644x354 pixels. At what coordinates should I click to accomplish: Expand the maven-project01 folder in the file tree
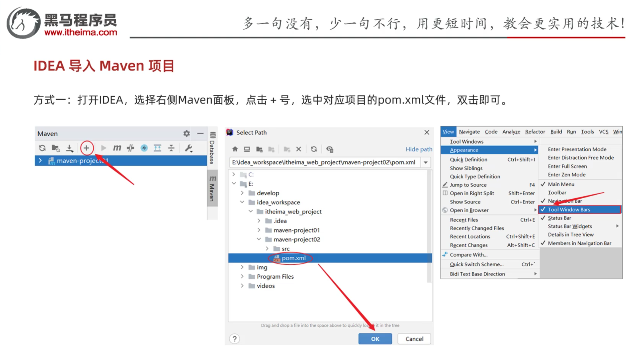tap(259, 230)
